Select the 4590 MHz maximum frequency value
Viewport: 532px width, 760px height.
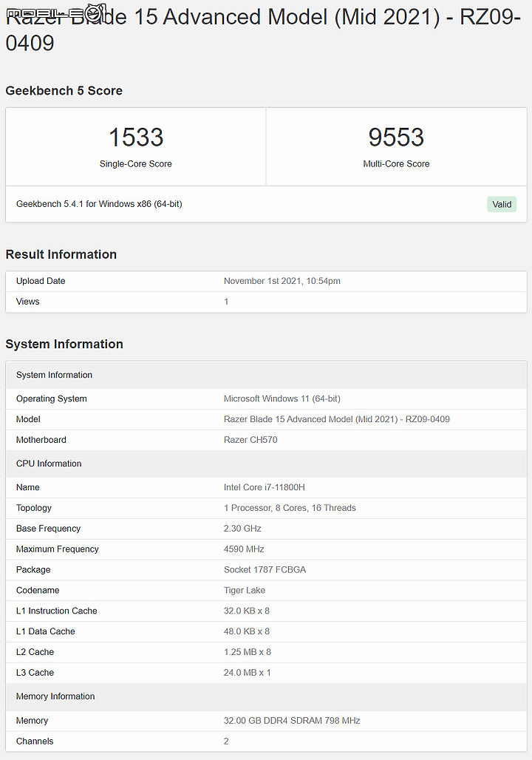point(244,549)
